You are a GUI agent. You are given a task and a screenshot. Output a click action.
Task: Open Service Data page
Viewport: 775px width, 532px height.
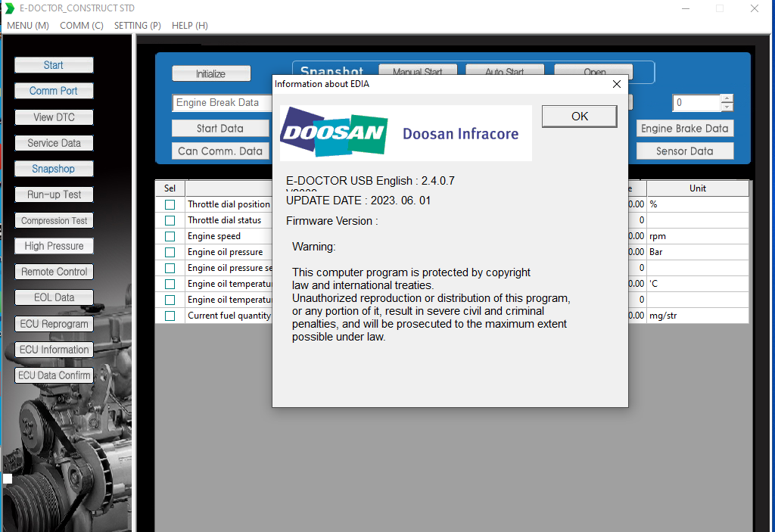[54, 143]
